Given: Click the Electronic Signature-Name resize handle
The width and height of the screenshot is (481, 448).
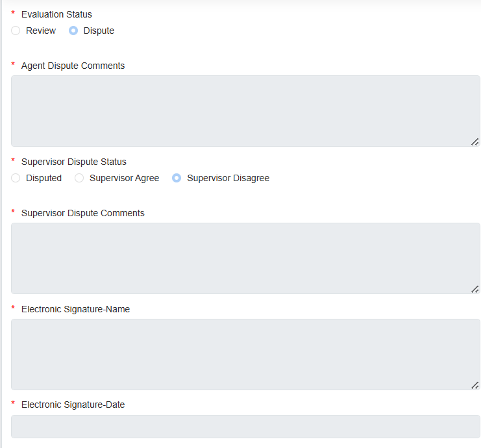Looking at the screenshot, I should [x=475, y=385].
